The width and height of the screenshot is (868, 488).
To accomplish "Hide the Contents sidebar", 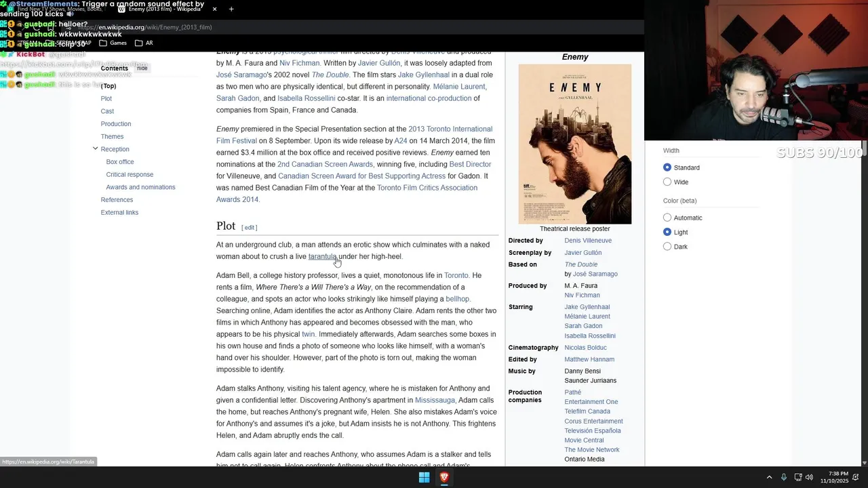I will point(142,68).
